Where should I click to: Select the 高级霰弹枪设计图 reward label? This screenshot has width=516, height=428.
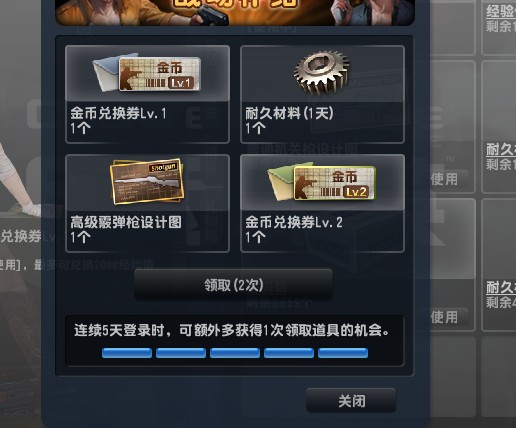(126, 222)
